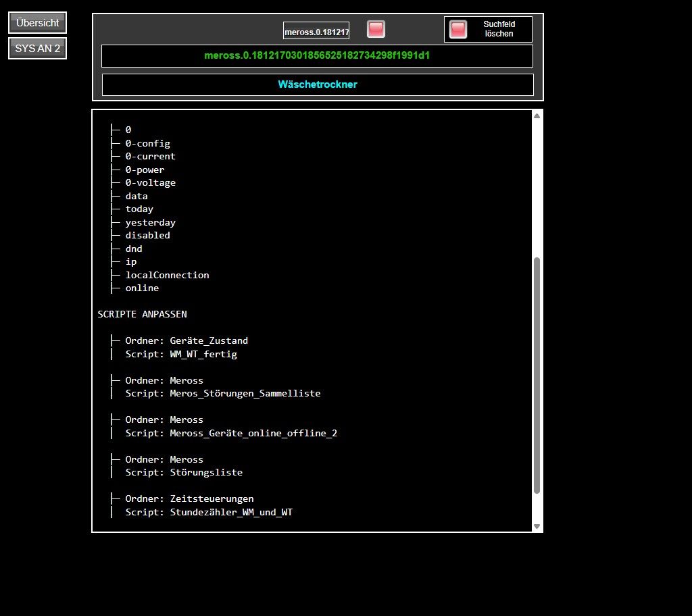Select the 'dnd' tree entry

[x=134, y=249]
